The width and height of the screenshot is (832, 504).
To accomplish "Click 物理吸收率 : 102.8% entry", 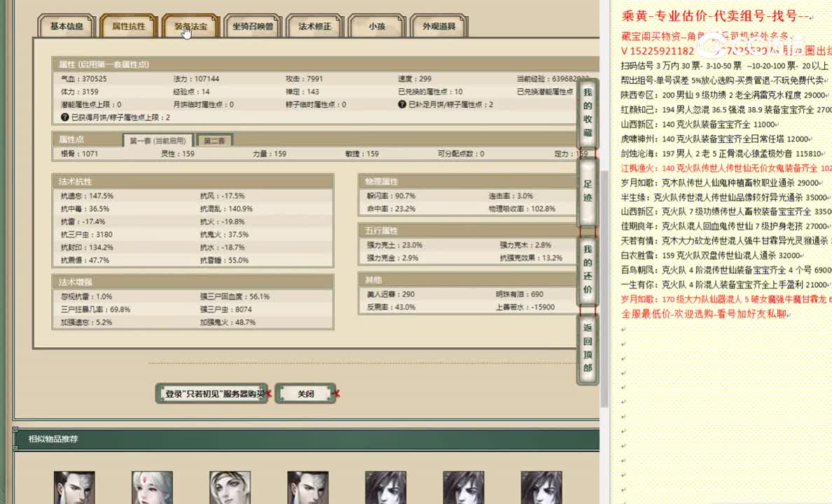I will click(522, 209).
